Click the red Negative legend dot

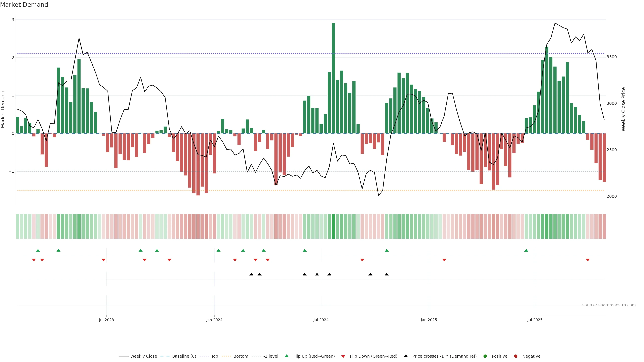[x=516, y=356]
